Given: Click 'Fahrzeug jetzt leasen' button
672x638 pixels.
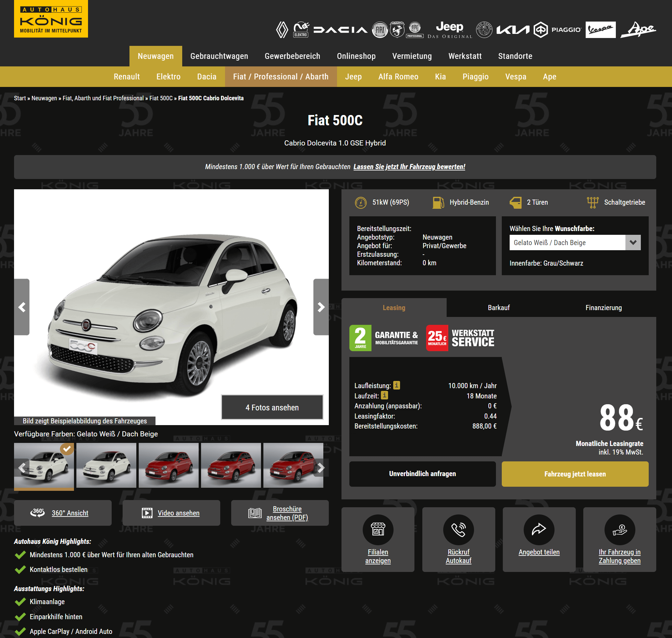Looking at the screenshot, I should click(x=575, y=474).
